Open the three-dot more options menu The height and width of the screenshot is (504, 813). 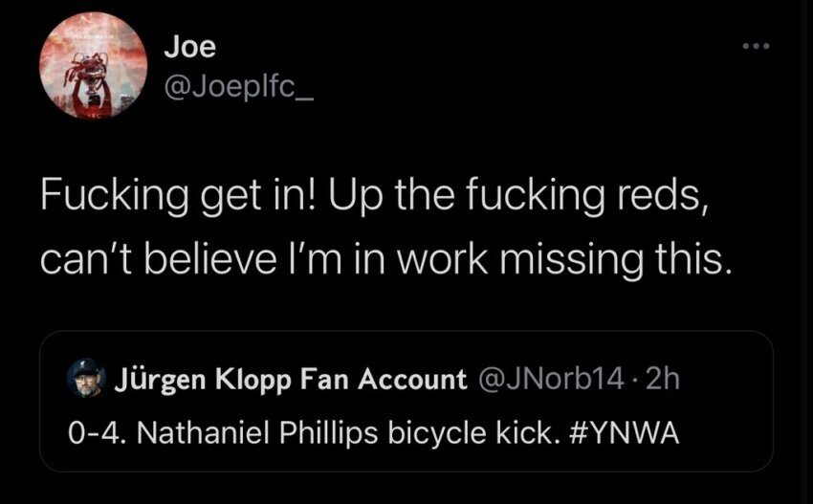(754, 45)
